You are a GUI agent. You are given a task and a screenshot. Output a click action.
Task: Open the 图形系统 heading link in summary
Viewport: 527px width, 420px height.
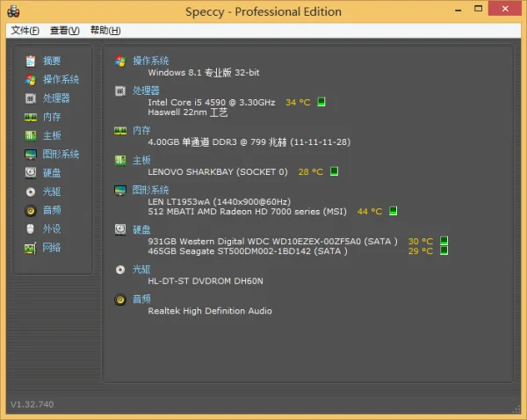point(150,190)
